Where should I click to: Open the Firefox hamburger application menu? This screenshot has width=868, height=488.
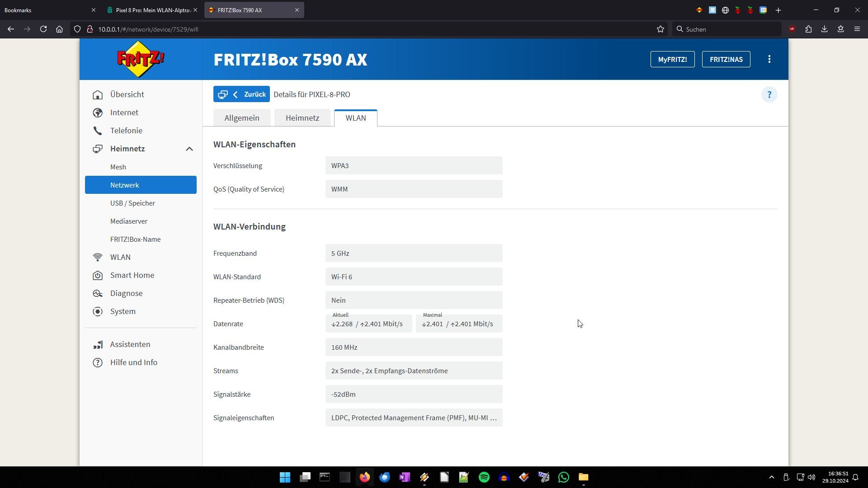[x=857, y=29]
